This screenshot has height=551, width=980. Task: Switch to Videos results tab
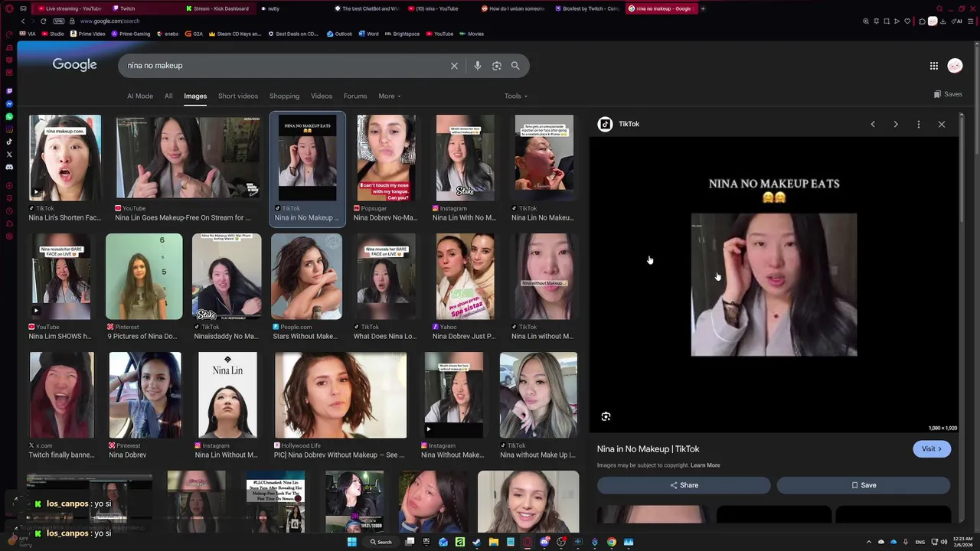point(322,96)
